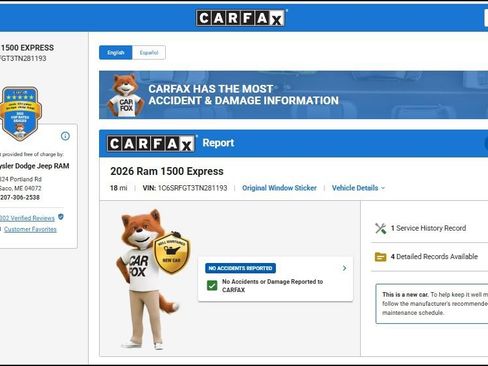This screenshot has height=366, width=488.
Task: Click the wrench and screwdriver service history icon
Action: pyautogui.click(x=380, y=228)
